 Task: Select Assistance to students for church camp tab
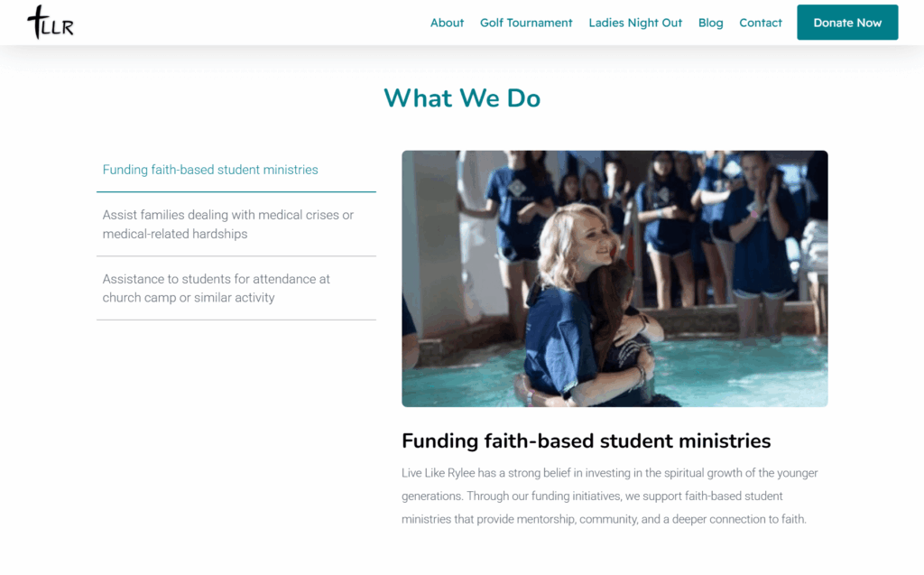tap(236, 288)
